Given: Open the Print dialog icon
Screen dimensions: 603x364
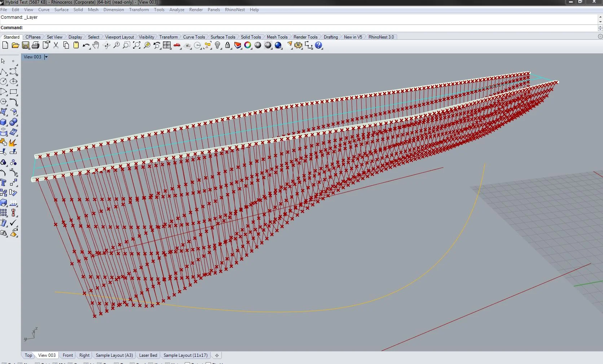Looking at the screenshot, I should 35,45.
